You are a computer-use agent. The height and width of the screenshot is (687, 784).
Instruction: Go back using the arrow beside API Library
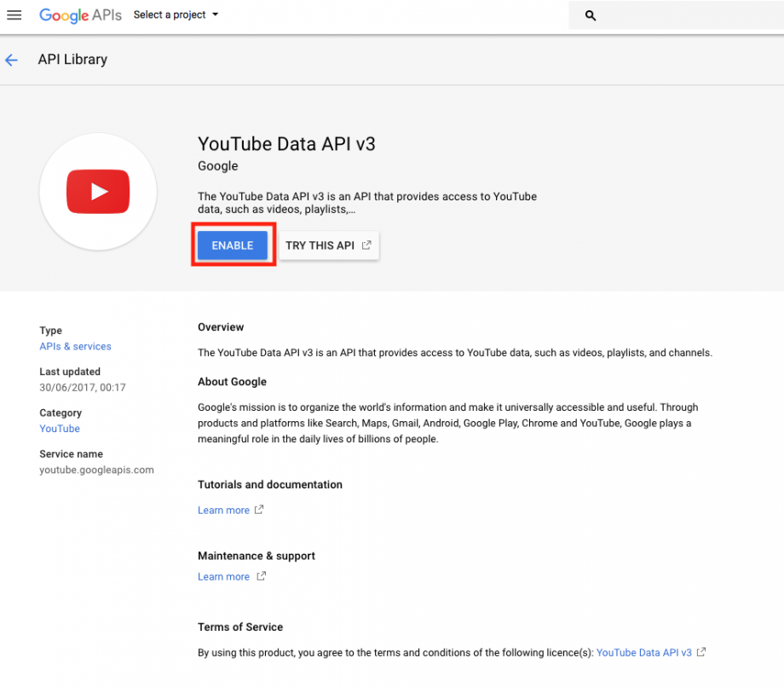click(12, 60)
